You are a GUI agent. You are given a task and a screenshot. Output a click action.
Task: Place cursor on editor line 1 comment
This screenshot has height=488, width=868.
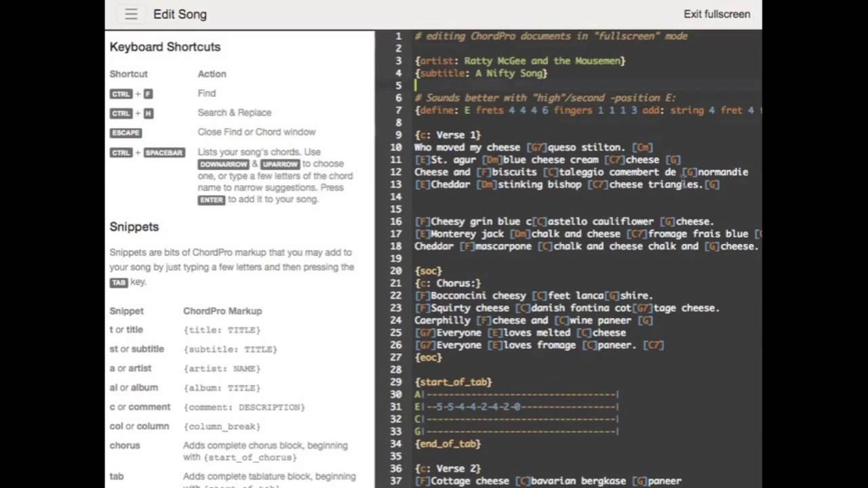tap(551, 36)
